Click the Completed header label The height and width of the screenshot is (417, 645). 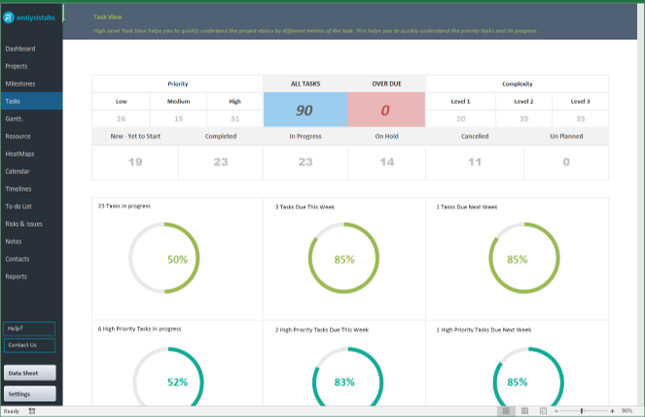[x=220, y=136]
